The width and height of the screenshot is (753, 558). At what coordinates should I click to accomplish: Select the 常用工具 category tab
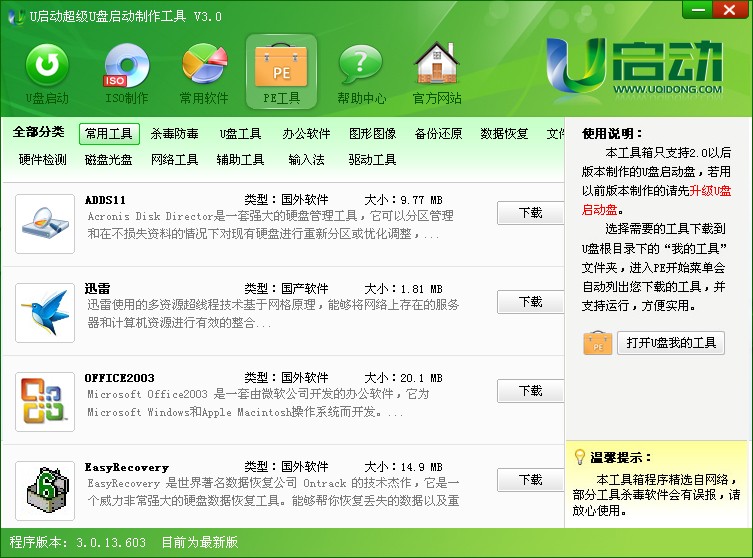(109, 133)
